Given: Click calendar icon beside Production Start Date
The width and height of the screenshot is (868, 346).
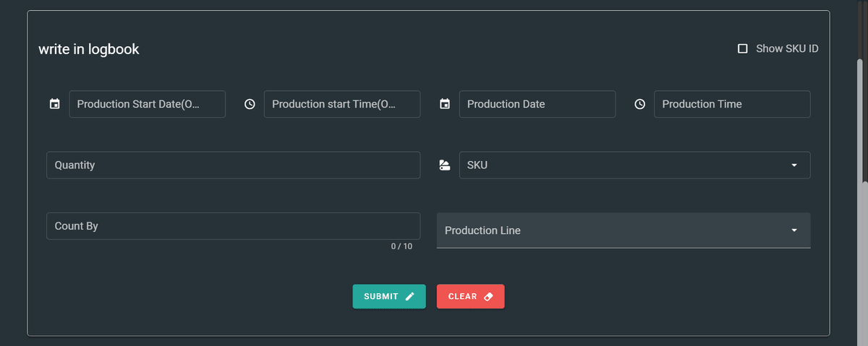Looking at the screenshot, I should 54,104.
